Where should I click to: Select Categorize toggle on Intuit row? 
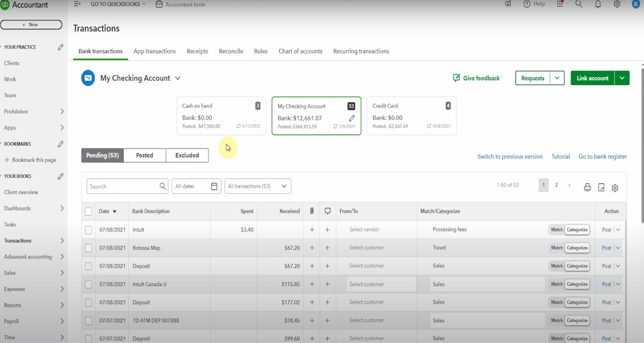click(x=577, y=230)
